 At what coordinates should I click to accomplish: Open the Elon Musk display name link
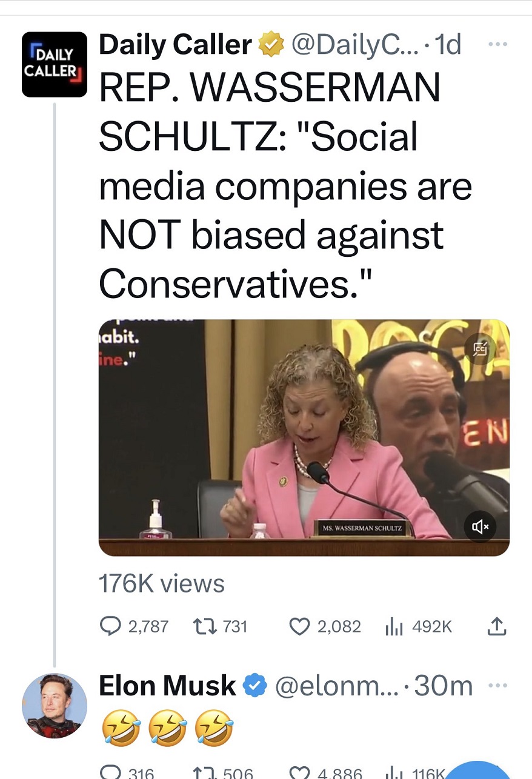click(x=167, y=686)
